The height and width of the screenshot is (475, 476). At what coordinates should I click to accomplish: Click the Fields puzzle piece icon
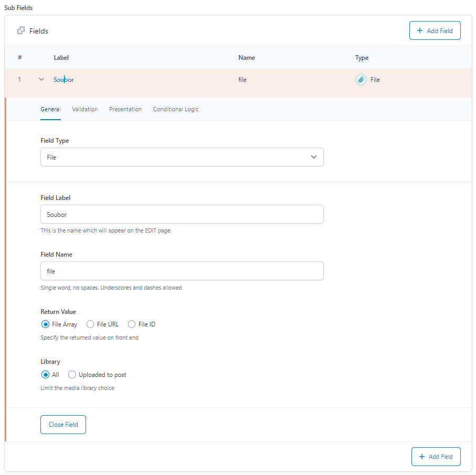tap(21, 30)
